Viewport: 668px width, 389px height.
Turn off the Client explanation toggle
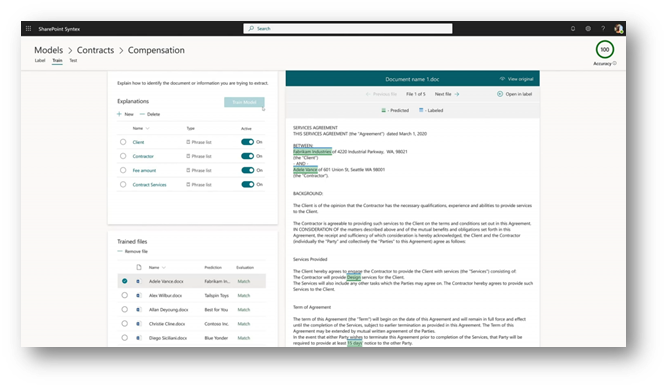(248, 142)
